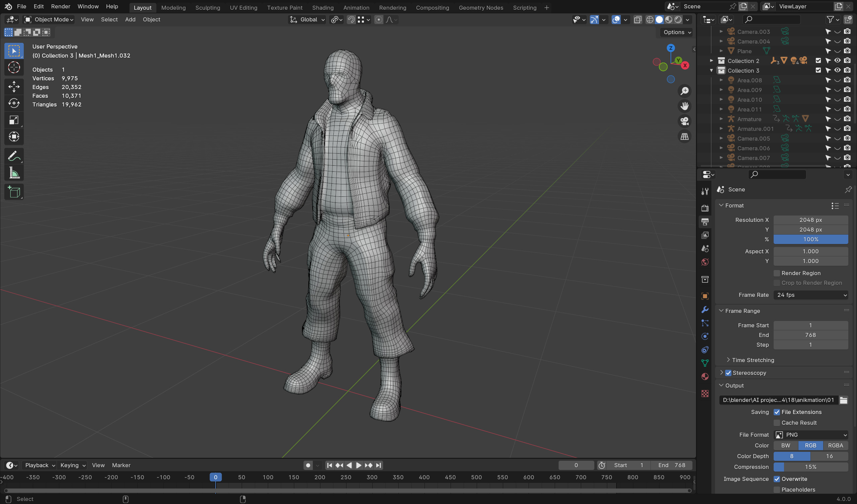Screen dimensions: 857x504
Task: Click the timeline horizontal scrollbar
Action: (x=347, y=491)
